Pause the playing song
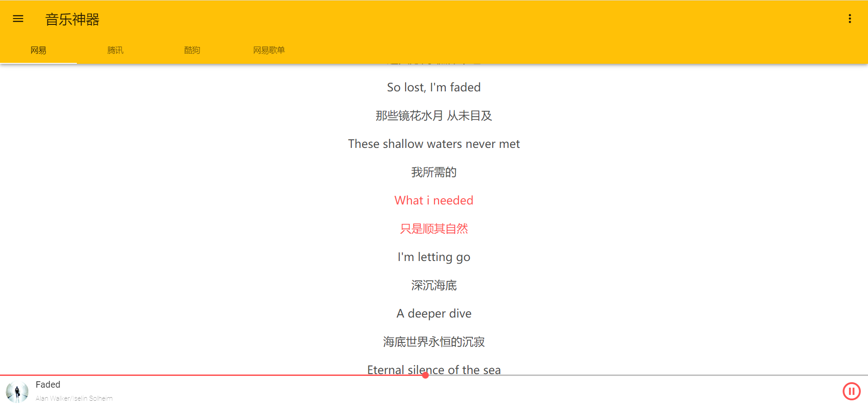 (x=851, y=391)
